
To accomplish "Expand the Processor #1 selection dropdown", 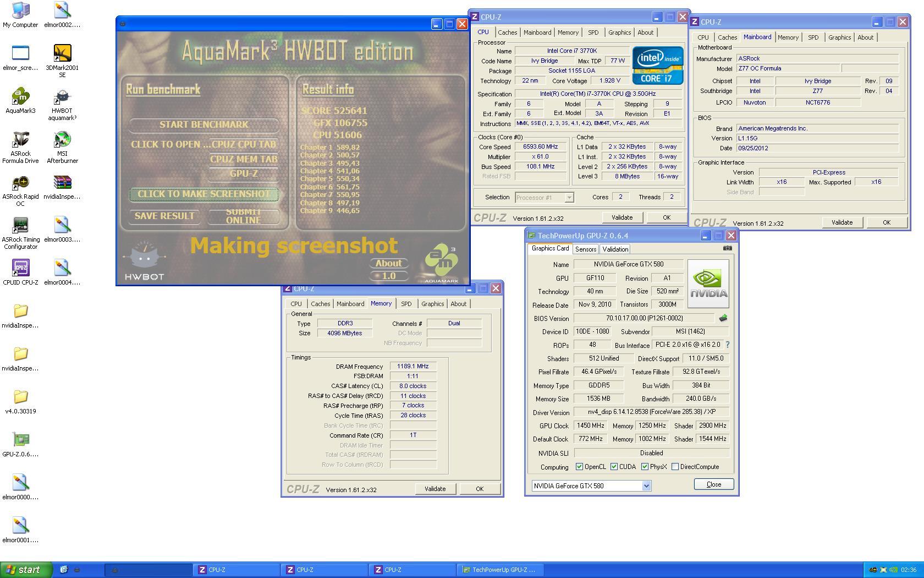I will [x=569, y=197].
